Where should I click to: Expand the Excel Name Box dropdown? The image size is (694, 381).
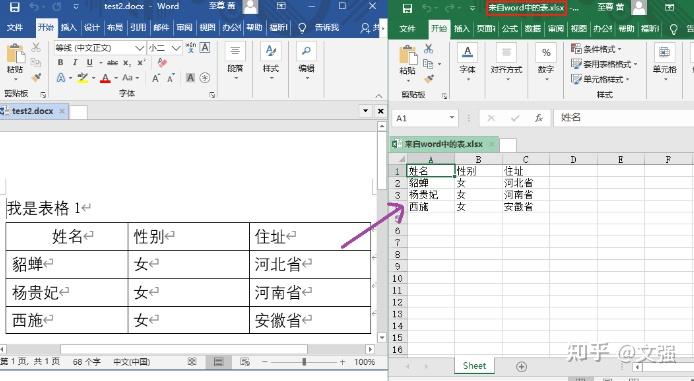451,118
